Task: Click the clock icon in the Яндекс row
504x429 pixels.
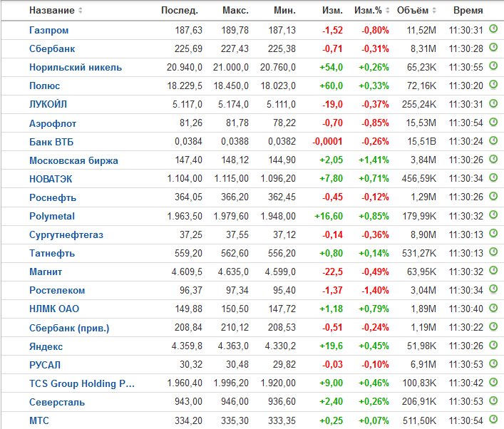Action: point(493,345)
